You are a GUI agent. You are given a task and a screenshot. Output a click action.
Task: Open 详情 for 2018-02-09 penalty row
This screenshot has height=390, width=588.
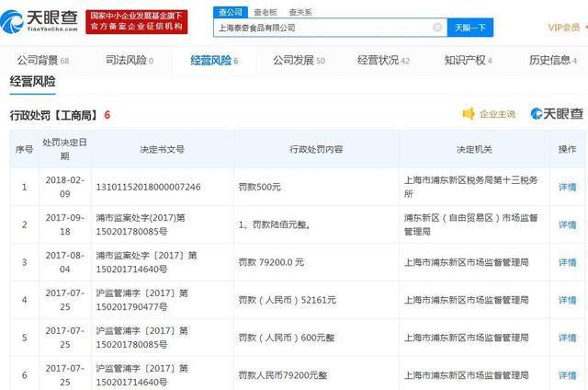click(568, 187)
